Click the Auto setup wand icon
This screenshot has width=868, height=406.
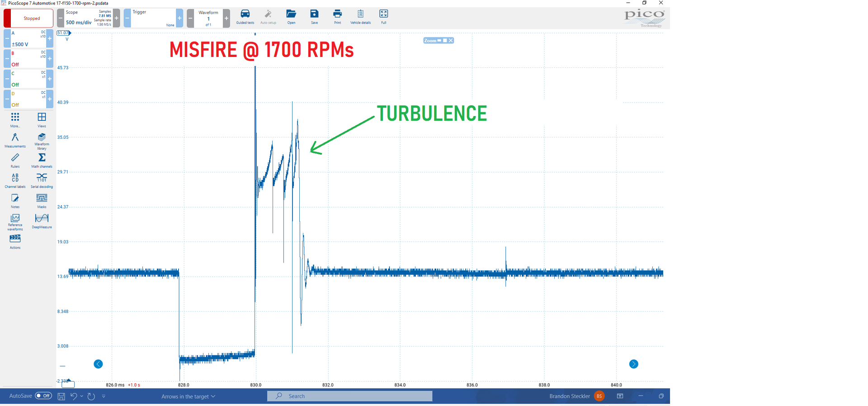tap(268, 17)
